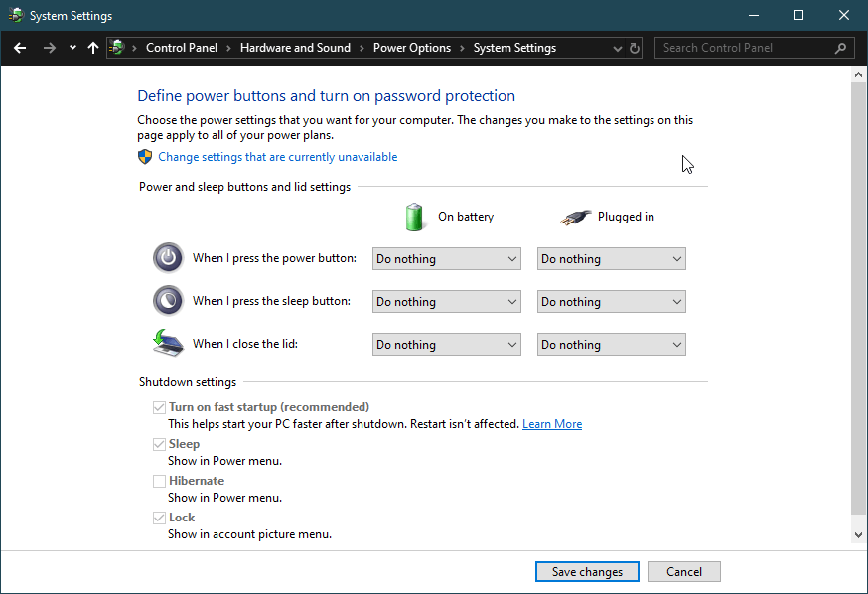Image resolution: width=868 pixels, height=594 pixels.
Task: Click the power button icon
Action: [168, 258]
